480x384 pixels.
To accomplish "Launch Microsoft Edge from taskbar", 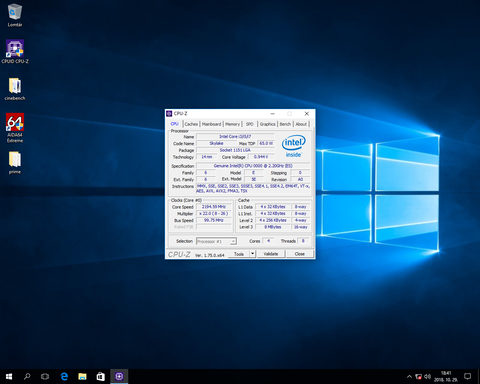I will click(64, 377).
